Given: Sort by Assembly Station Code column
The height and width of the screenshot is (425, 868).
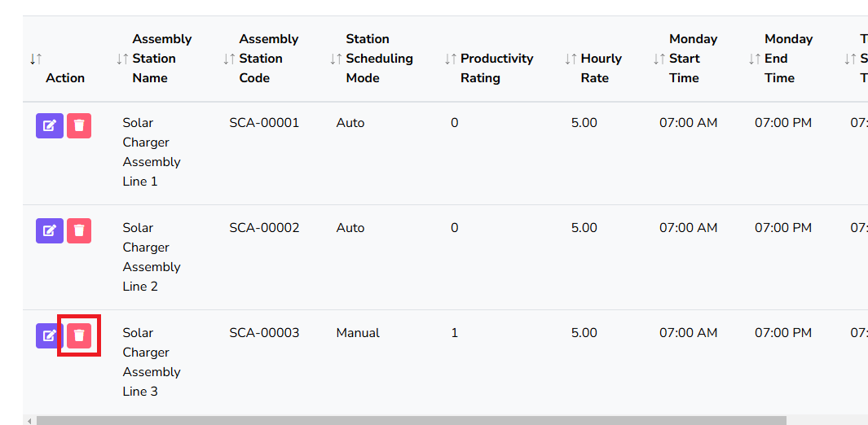Looking at the screenshot, I should point(229,59).
